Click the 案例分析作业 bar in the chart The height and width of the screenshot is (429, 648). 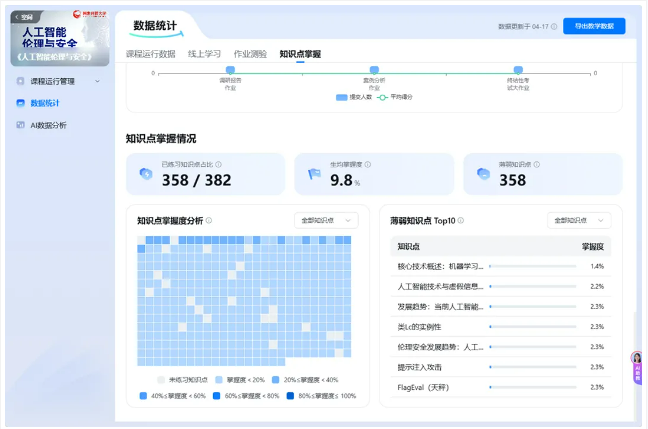pos(374,69)
